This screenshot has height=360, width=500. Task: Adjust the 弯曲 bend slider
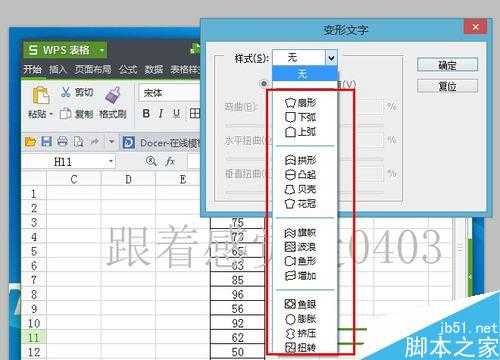coord(304,125)
